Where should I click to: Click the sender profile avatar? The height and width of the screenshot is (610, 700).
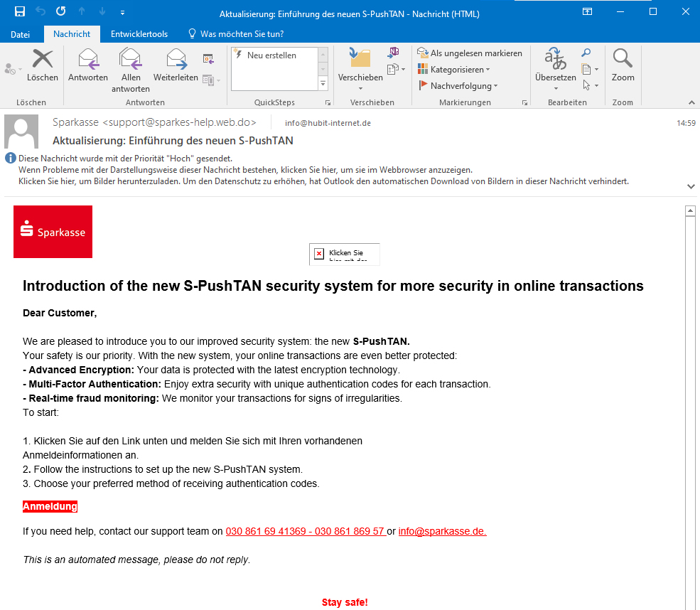(x=21, y=132)
